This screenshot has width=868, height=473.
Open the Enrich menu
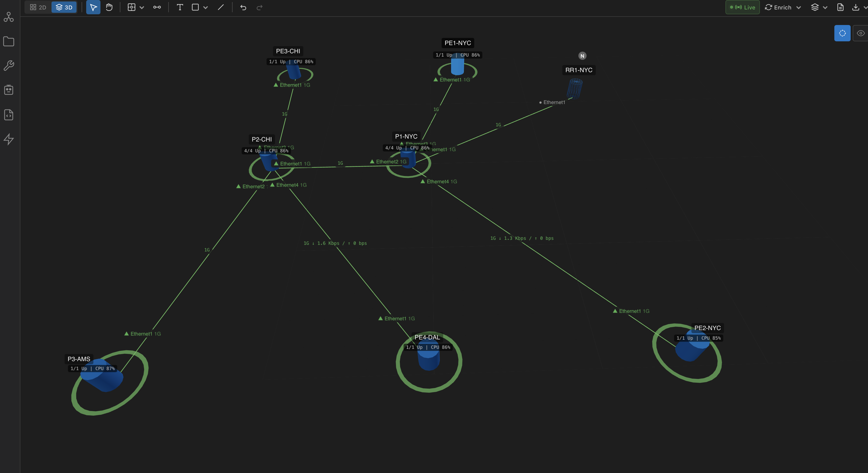tap(781, 7)
